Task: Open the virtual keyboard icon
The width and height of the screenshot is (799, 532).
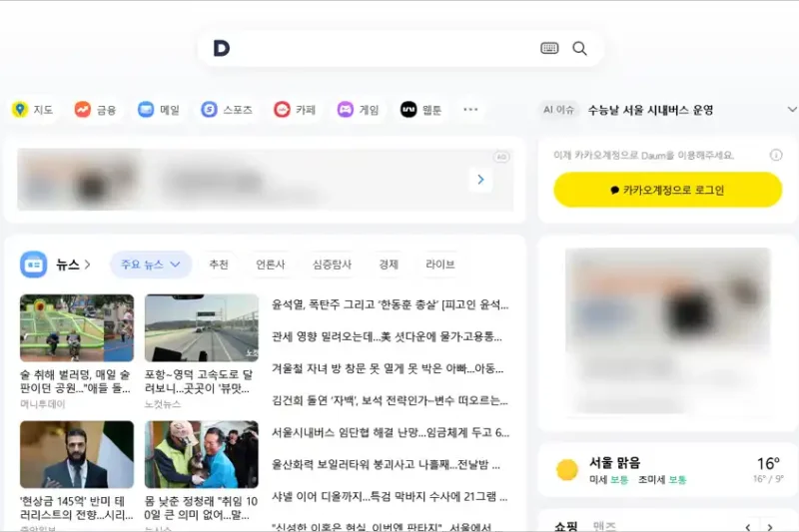Action: point(549,48)
